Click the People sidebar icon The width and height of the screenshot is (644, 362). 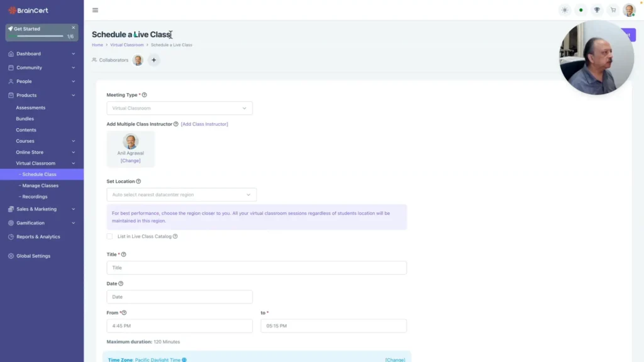[x=11, y=82]
